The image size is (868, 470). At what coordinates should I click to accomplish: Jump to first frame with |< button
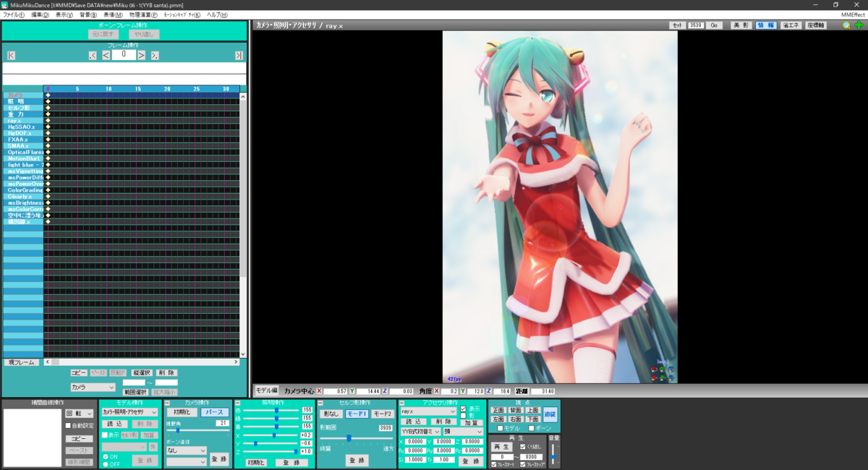tap(12, 56)
